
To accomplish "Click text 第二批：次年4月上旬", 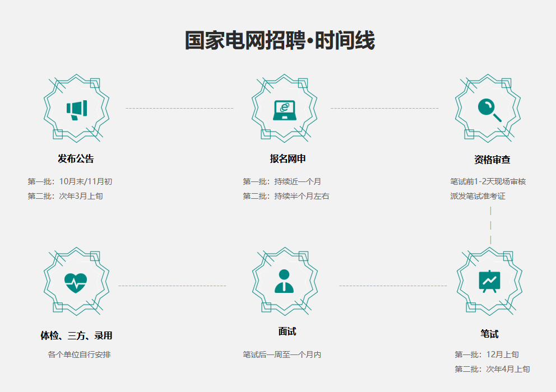I will click(x=492, y=369).
